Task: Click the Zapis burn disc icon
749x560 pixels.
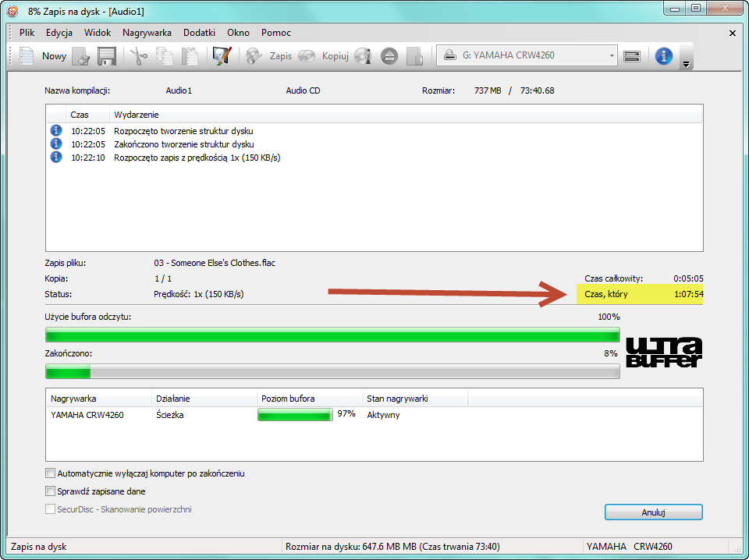Action: click(254, 56)
